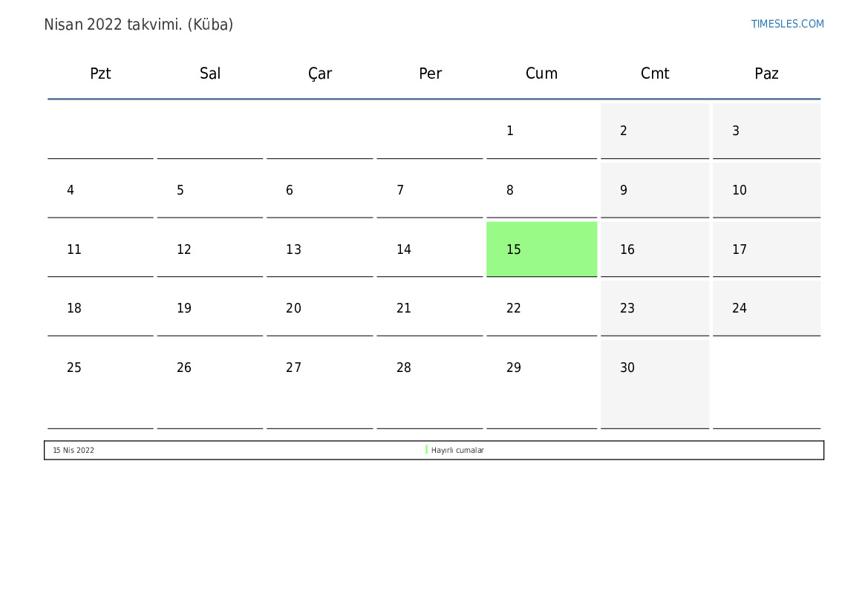The image size is (868, 614).
Task: Select the highlighted day 15 cell
Action: (x=541, y=249)
